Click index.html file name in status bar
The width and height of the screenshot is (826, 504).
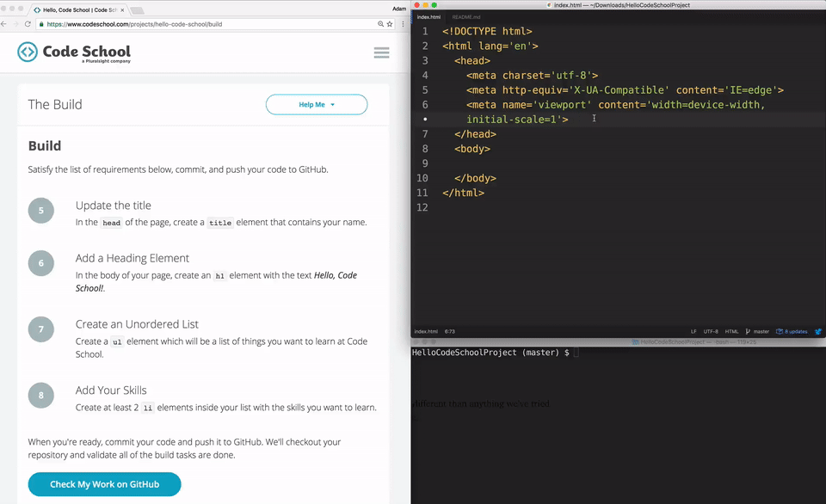tap(426, 331)
